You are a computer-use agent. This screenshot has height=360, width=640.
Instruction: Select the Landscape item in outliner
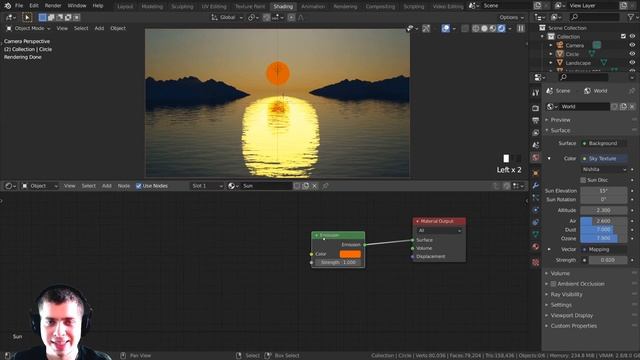pyautogui.click(x=578, y=63)
